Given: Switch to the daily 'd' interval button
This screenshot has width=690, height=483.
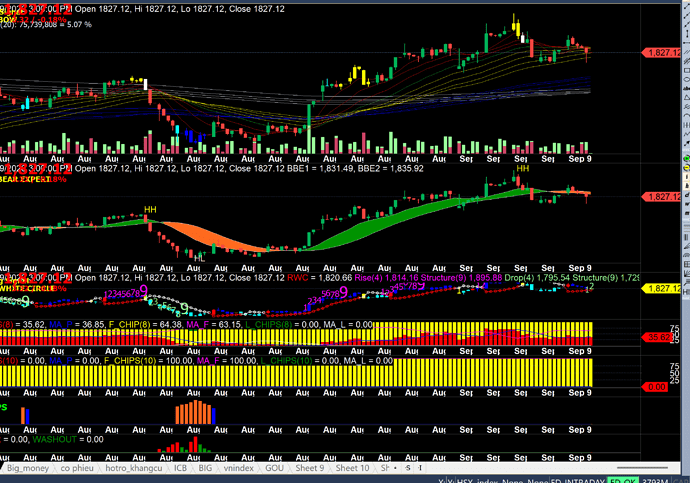Looking at the screenshot, I should coord(686,195).
